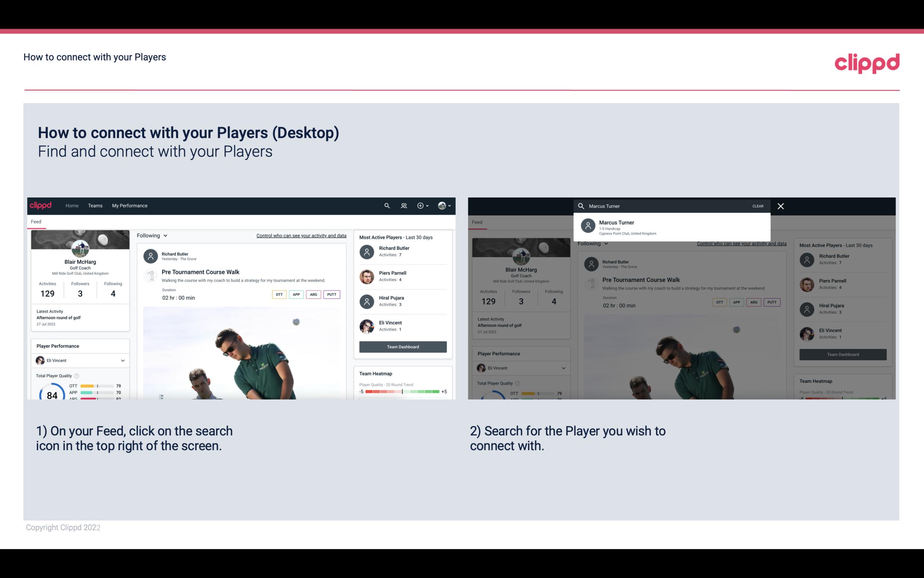Click the user profile icon top right
This screenshot has height=578, width=924.
tap(442, 205)
